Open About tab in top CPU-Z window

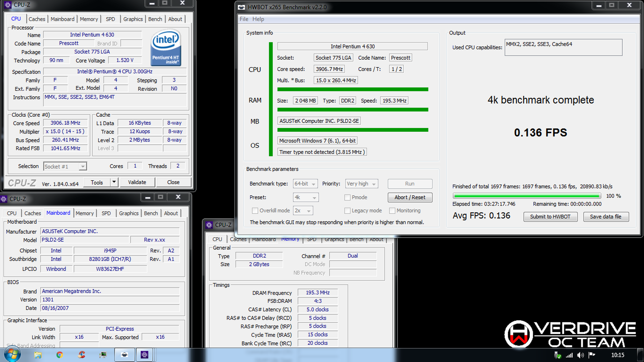175,19
